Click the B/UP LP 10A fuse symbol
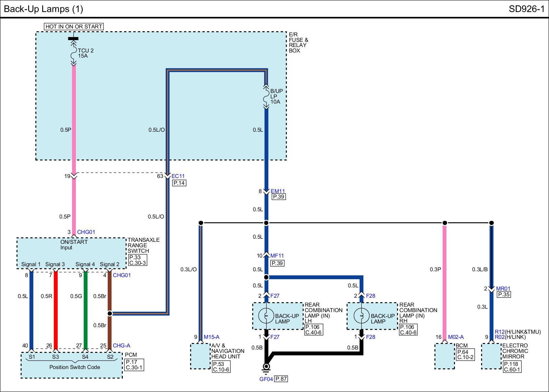 (266, 96)
